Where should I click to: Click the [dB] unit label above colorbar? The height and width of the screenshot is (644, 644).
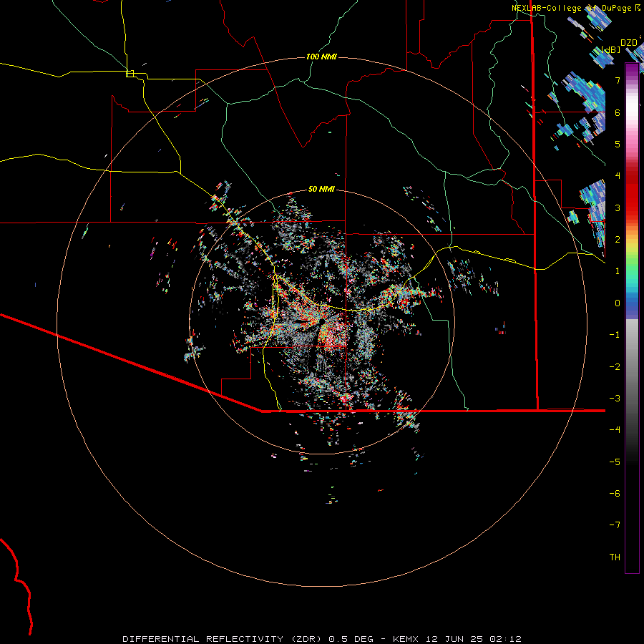point(611,49)
